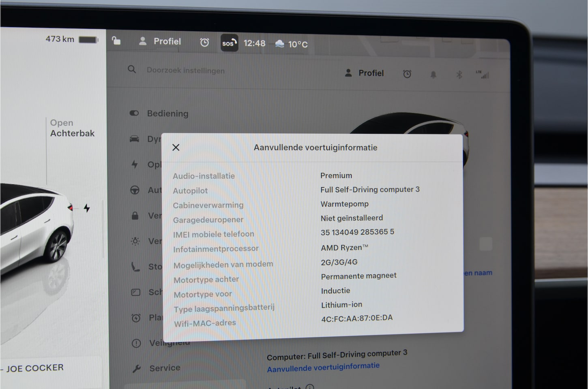Tap the LTE signal strength icon
588x389 pixels.
pos(483,75)
